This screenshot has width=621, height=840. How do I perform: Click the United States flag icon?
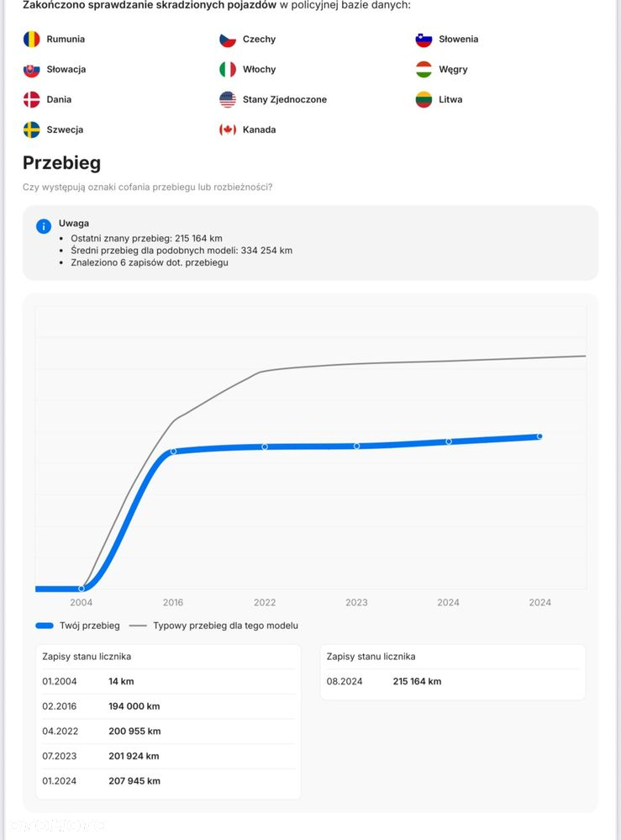pyautogui.click(x=228, y=100)
